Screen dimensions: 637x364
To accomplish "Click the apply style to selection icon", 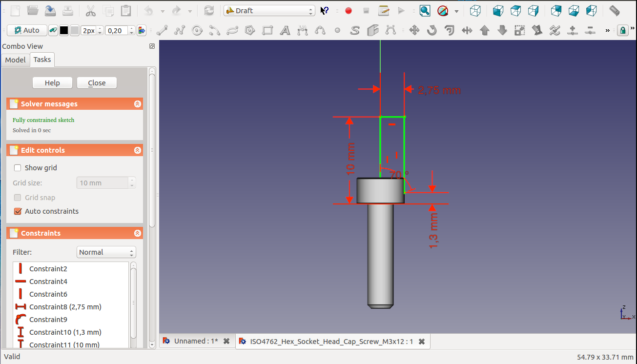I will click(142, 31).
